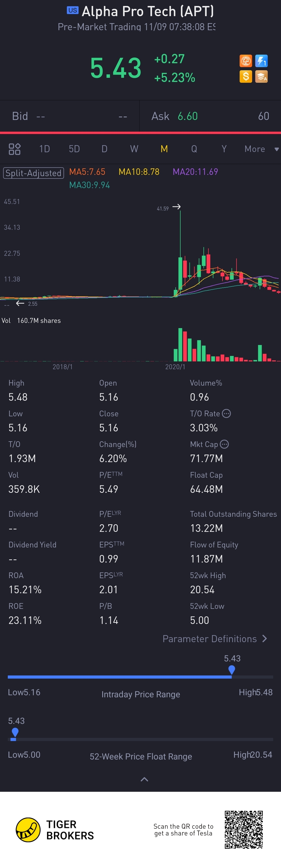The height and width of the screenshot is (868, 281).
Task: Open the chart layout grid icon
Action: pos(15,149)
